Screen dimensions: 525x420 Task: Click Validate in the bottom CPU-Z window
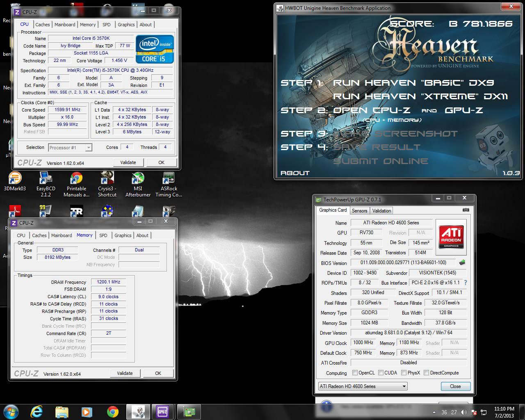coord(125,373)
